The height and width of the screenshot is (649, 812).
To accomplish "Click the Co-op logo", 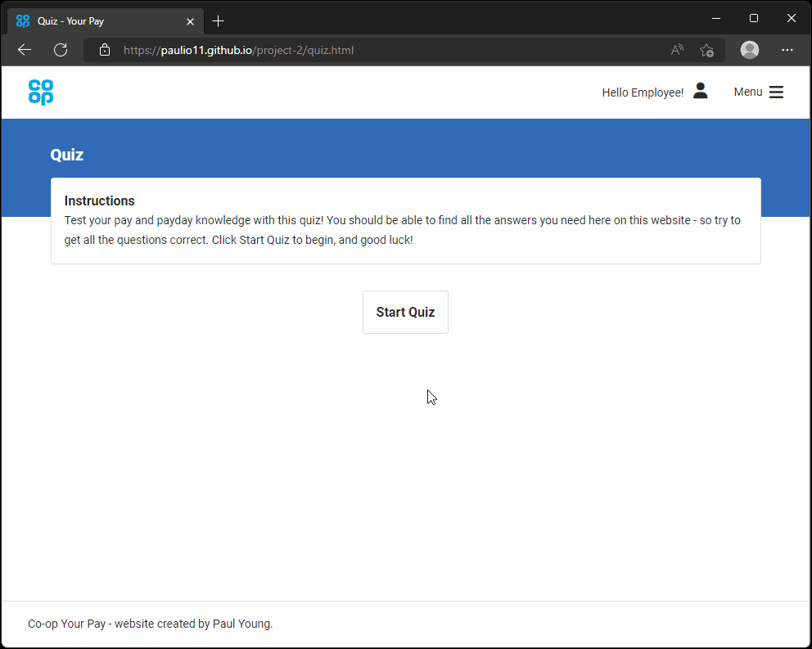I will tap(41, 92).
